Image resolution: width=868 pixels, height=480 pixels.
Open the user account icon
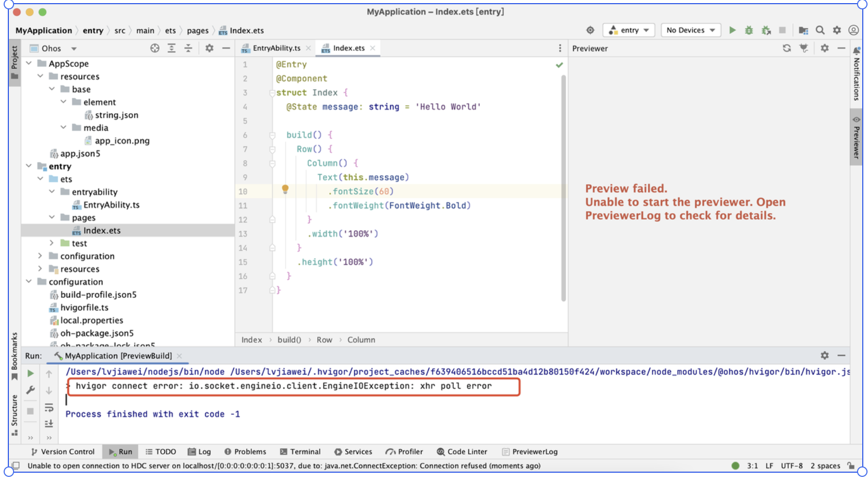853,30
